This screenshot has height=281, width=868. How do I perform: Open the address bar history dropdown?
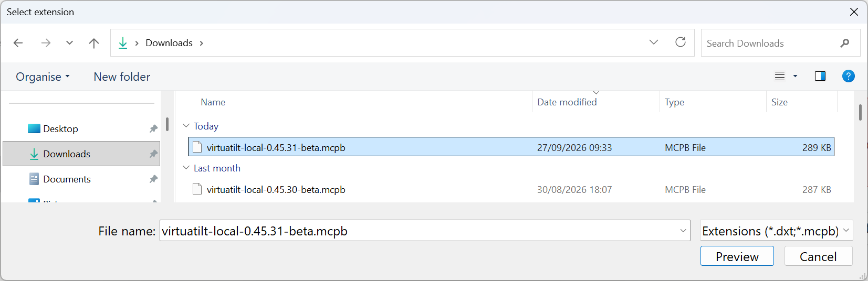tap(654, 42)
